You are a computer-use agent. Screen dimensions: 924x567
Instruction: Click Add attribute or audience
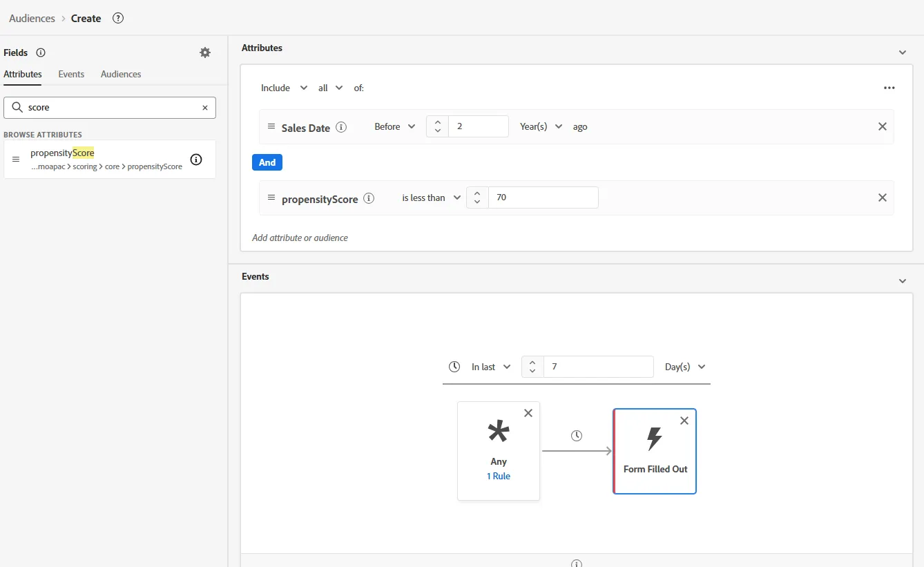[300, 238]
